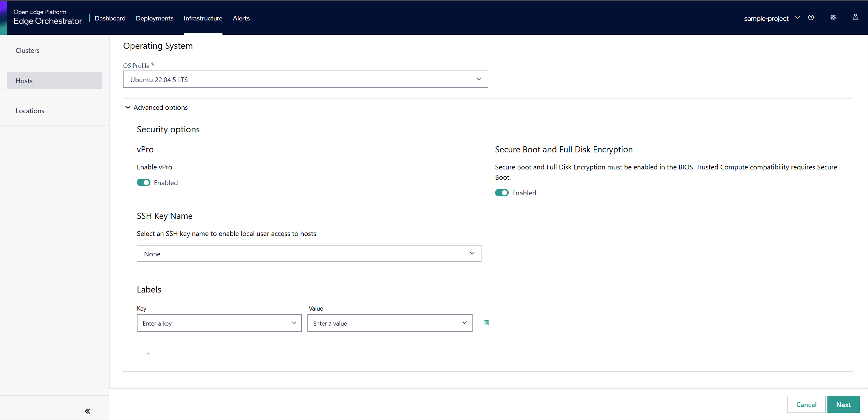Switch to the Deployments tab
The image size is (868, 420).
[x=155, y=18]
